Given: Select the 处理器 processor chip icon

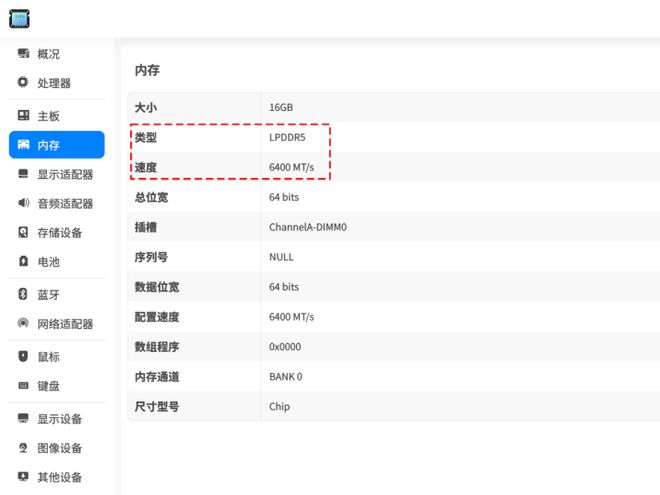Looking at the screenshot, I should pyautogui.click(x=23, y=82).
